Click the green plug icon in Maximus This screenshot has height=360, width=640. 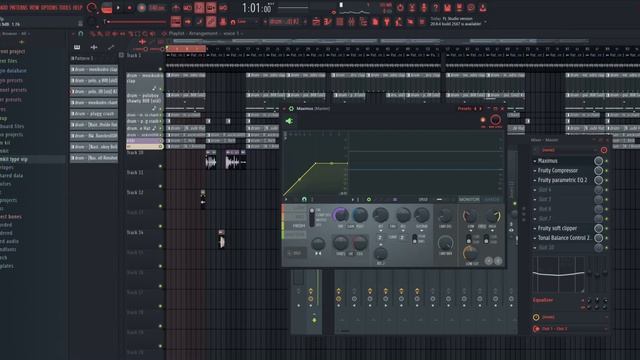click(x=289, y=121)
